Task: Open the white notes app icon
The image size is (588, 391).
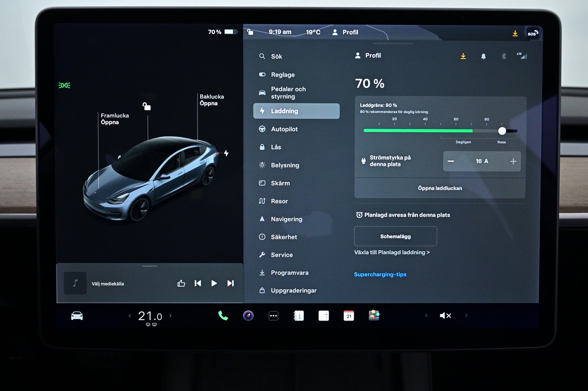Action: (x=324, y=316)
